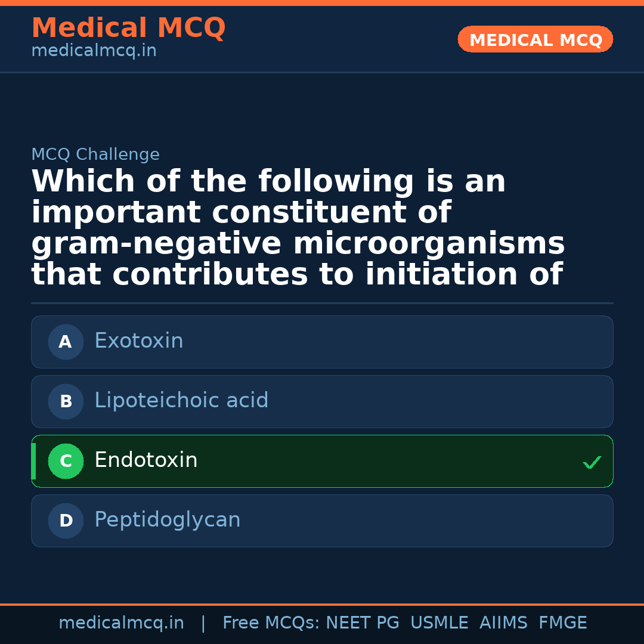Screen dimensions: 644x644
Task: Click the MCQ Challenge label
Action: (x=95, y=155)
